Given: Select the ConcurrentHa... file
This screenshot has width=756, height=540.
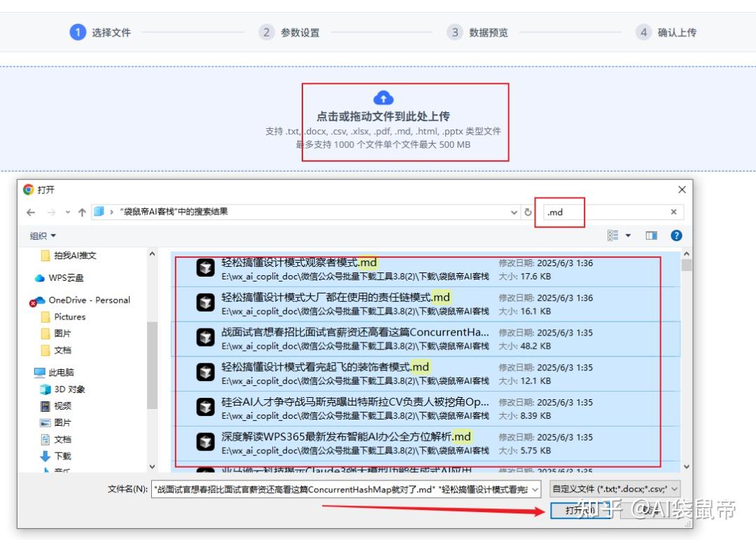Looking at the screenshot, I should [426, 339].
